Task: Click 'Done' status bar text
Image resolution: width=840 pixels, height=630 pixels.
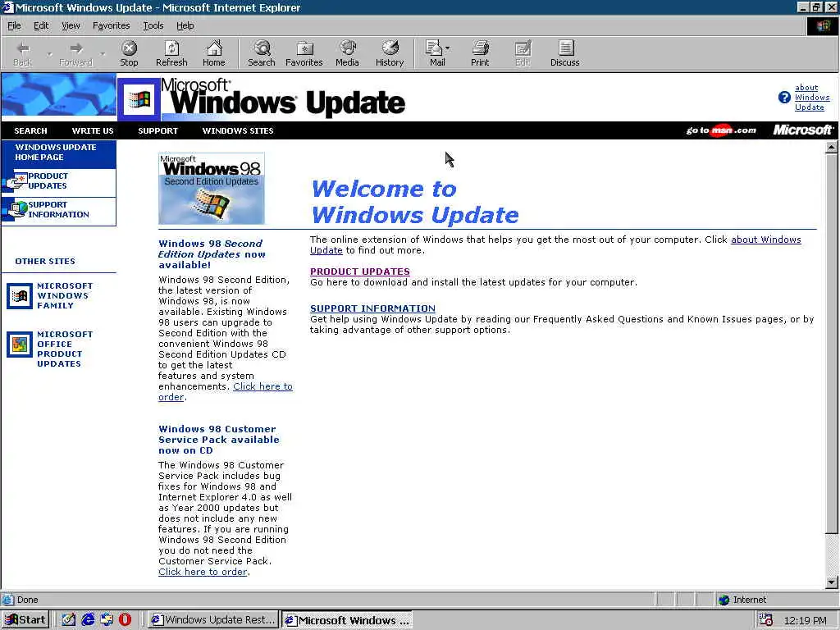Action: 27,600
